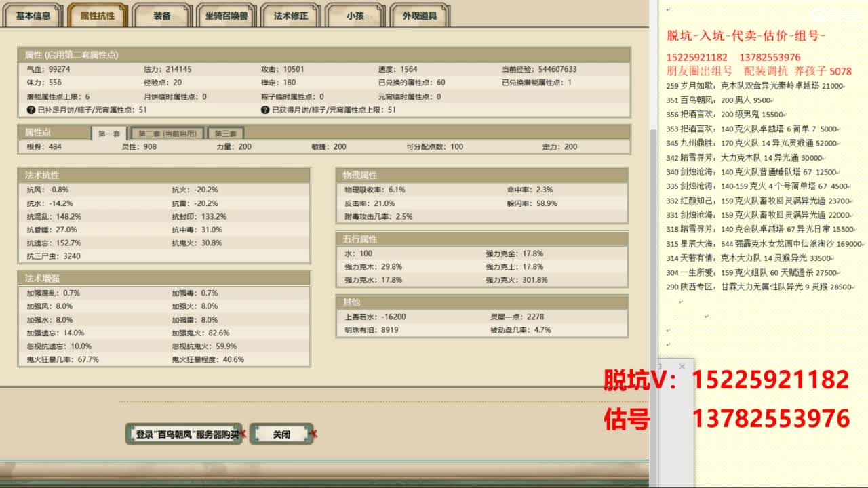Click the 根骨: 484 value

44,147
